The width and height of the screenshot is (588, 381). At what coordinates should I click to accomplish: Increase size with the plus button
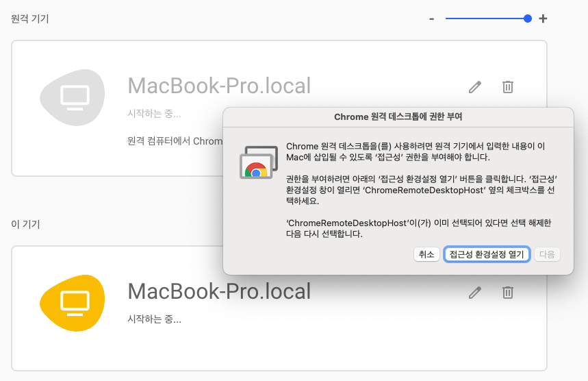(x=543, y=19)
